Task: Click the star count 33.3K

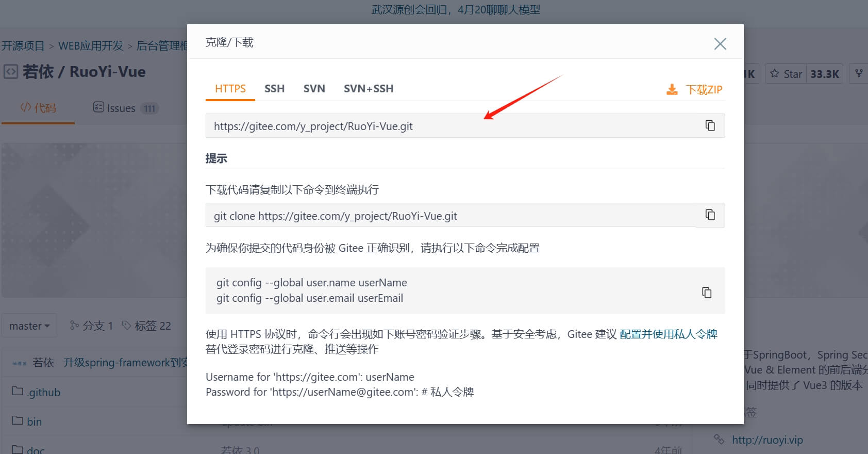Action: point(825,74)
